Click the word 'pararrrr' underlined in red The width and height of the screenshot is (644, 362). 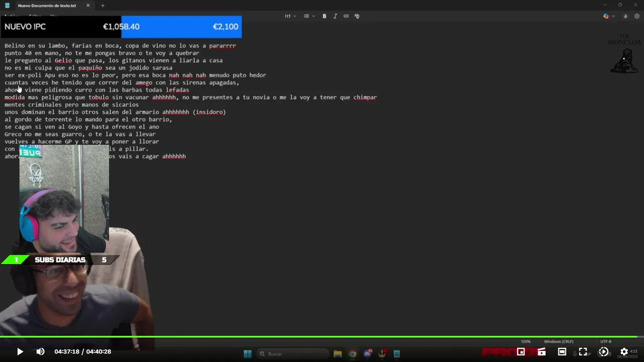222,46
